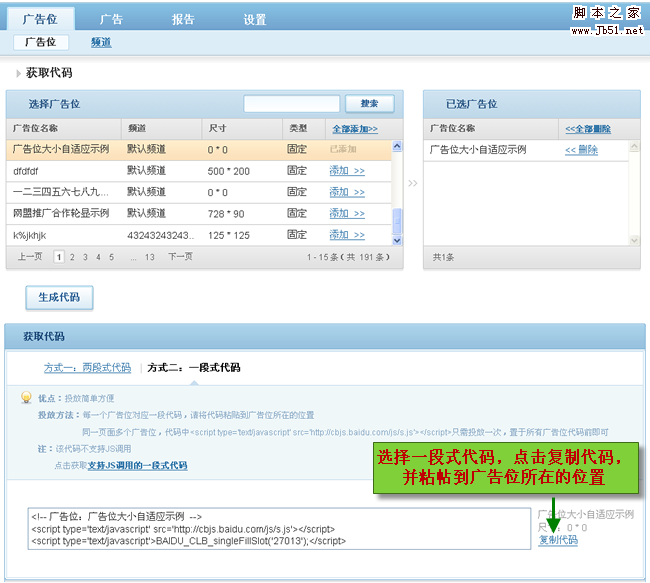Click the ad slot list scrollbar thumb

(x=397, y=221)
